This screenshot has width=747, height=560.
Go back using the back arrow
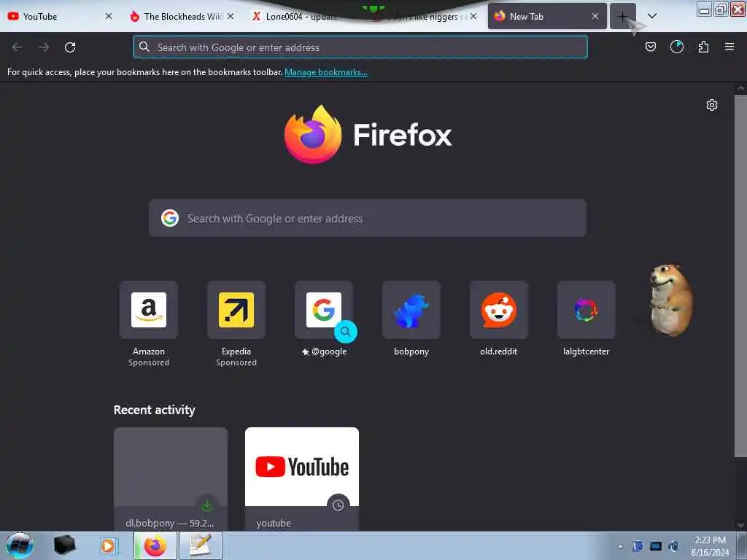tap(18, 47)
